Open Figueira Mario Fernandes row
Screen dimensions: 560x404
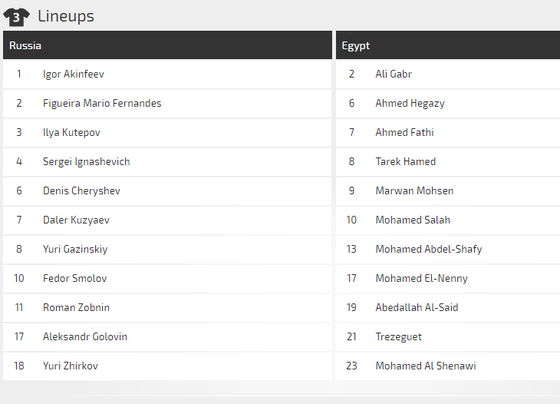pyautogui.click(x=167, y=103)
